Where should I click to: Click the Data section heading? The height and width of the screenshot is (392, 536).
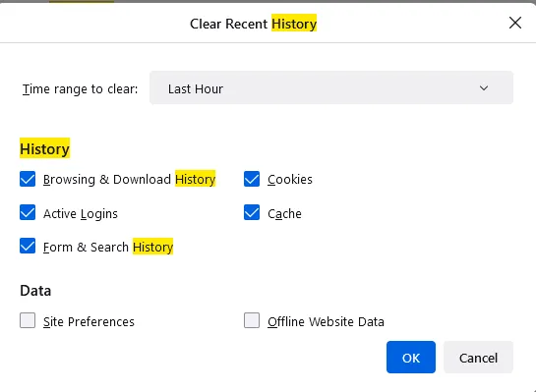[35, 291]
